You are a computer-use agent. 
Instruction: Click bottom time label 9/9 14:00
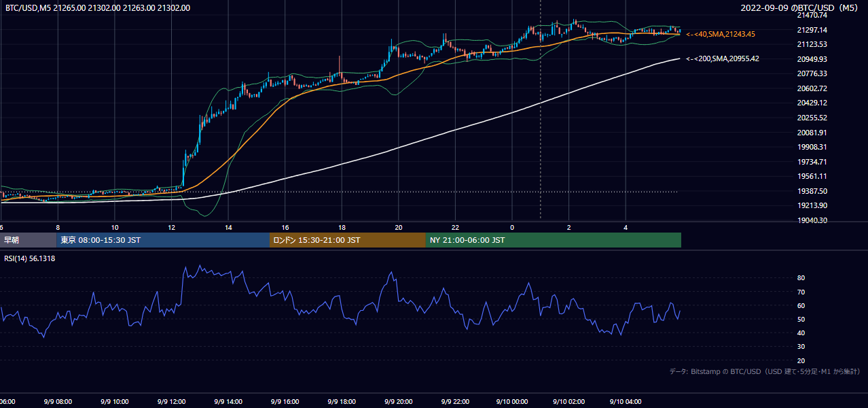tap(228, 401)
